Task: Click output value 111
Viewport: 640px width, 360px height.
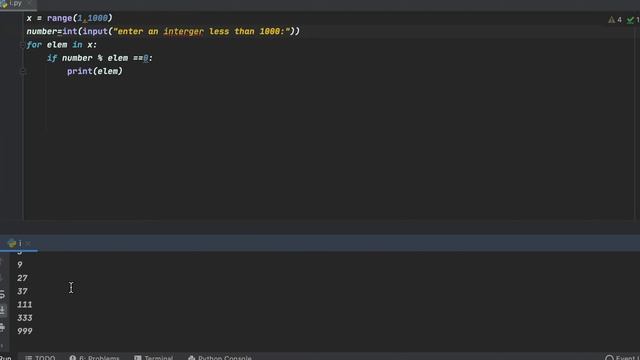Action: [x=24, y=304]
